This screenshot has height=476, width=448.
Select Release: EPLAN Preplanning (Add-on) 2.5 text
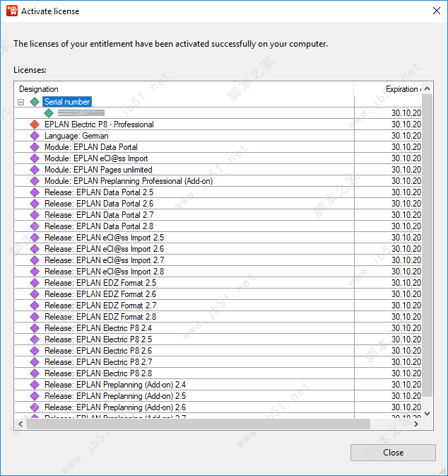coord(115,396)
